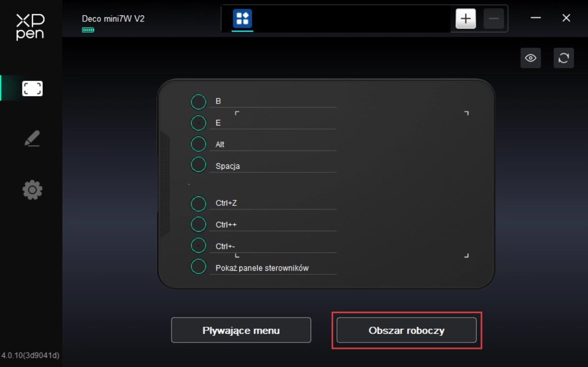Select the circle button next to B
This screenshot has width=588, height=367.
(198, 101)
